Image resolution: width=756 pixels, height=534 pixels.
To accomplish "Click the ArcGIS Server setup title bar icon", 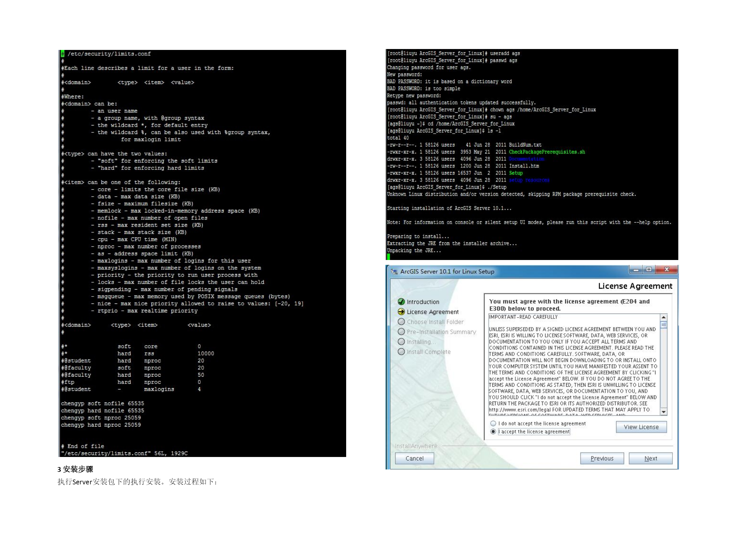I will 394,272.
